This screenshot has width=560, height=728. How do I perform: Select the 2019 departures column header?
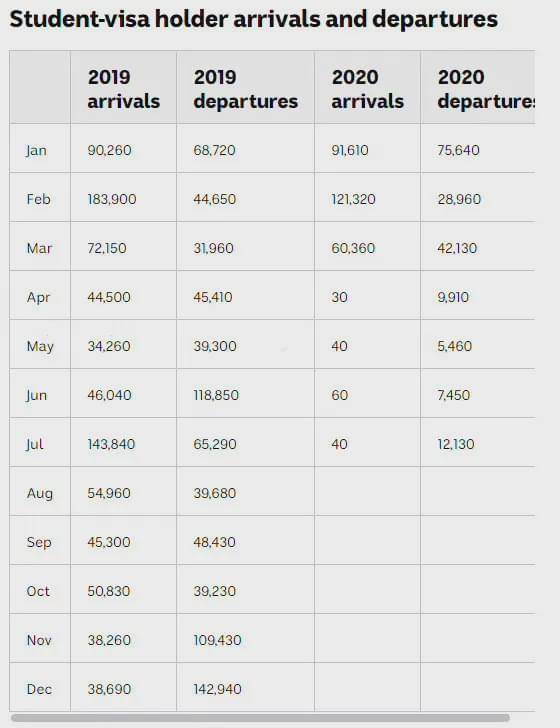click(246, 89)
